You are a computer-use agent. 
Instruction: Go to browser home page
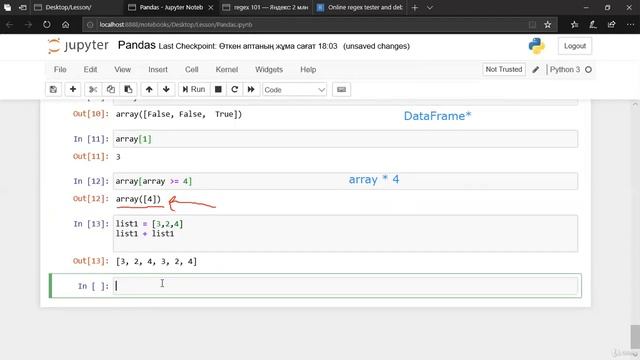click(65, 24)
